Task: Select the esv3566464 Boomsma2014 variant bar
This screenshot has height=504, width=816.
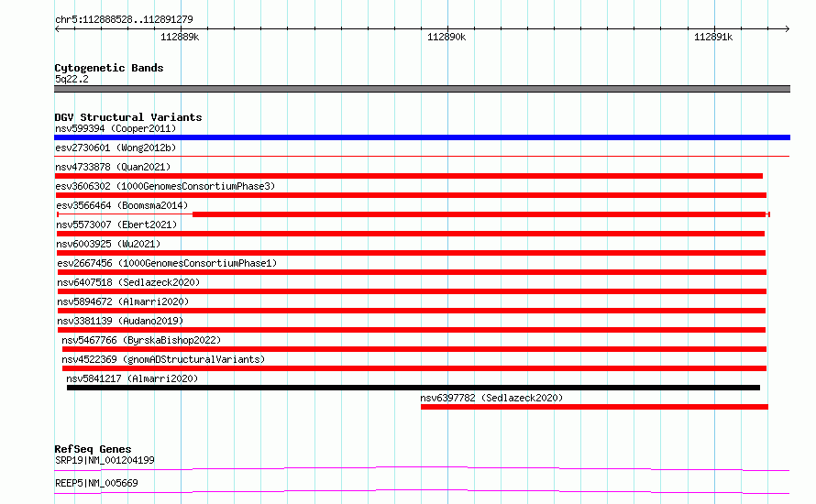Action: coord(414,214)
